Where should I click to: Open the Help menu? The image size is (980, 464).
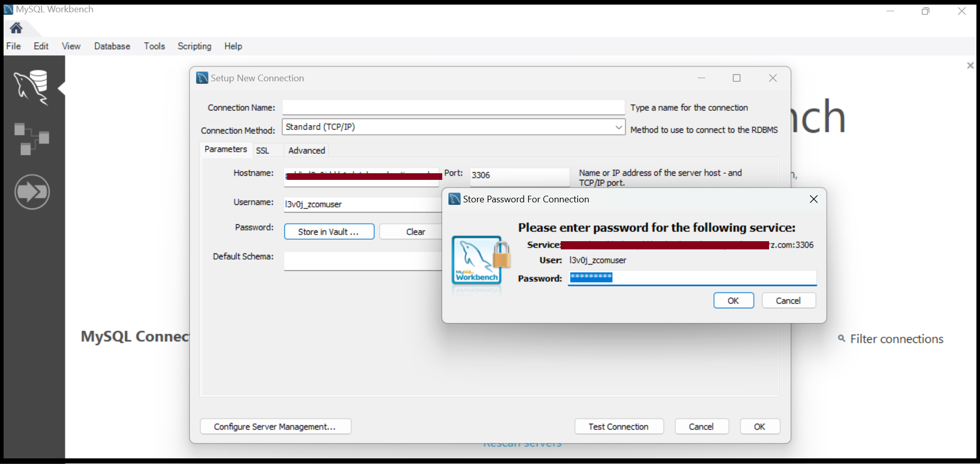233,46
